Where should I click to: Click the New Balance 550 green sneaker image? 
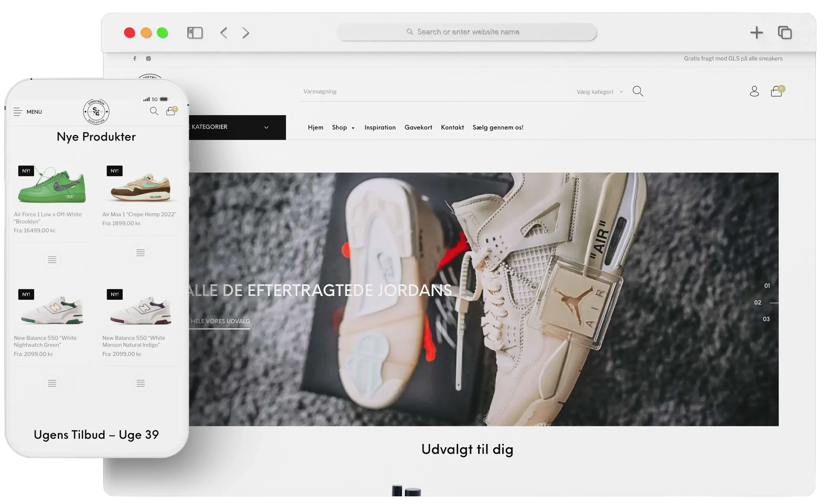(52, 310)
